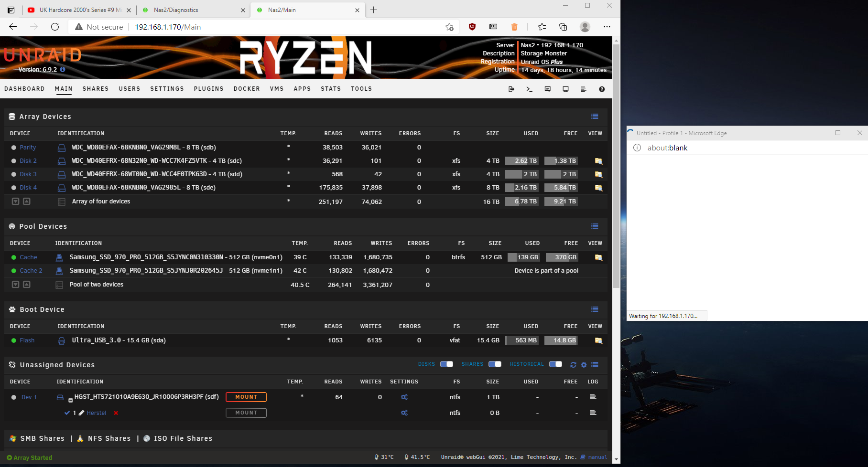Click the Logout icon in Unraid header
The image size is (868, 467).
(511, 89)
